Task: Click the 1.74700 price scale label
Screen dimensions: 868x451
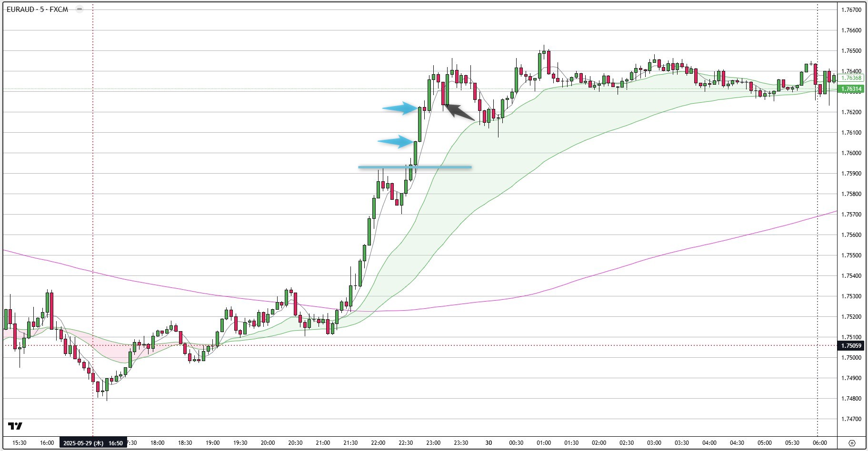Action: point(851,419)
